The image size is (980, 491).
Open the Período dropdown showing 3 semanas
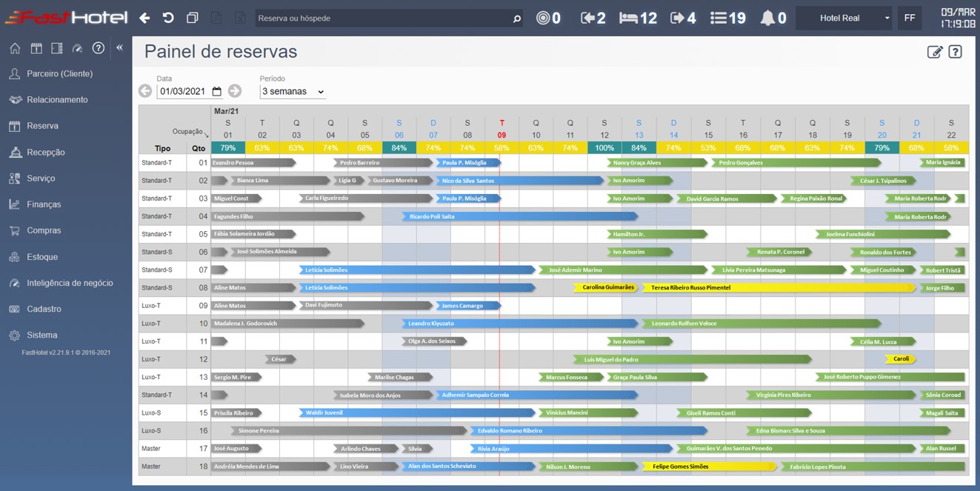click(293, 92)
